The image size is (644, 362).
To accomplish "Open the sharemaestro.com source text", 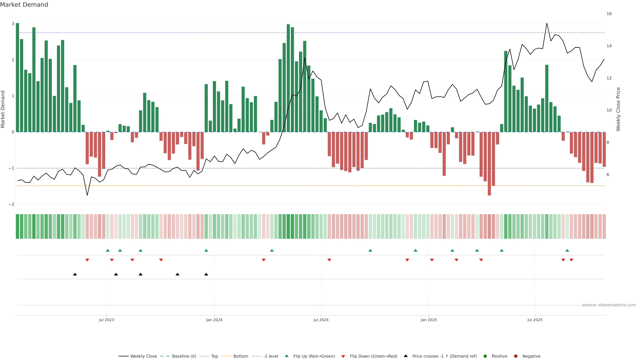I will pos(609,305).
